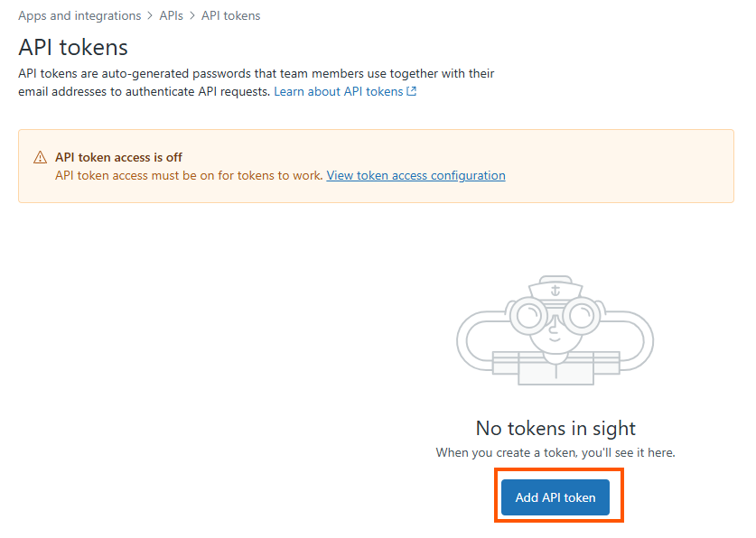Go to the APIs breadcrumb level
756x538 pixels.
pyautogui.click(x=171, y=16)
